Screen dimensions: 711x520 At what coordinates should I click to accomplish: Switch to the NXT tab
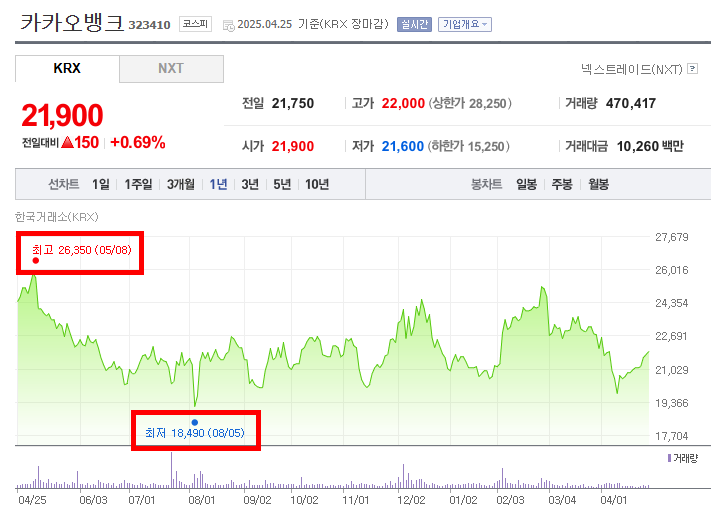171,68
